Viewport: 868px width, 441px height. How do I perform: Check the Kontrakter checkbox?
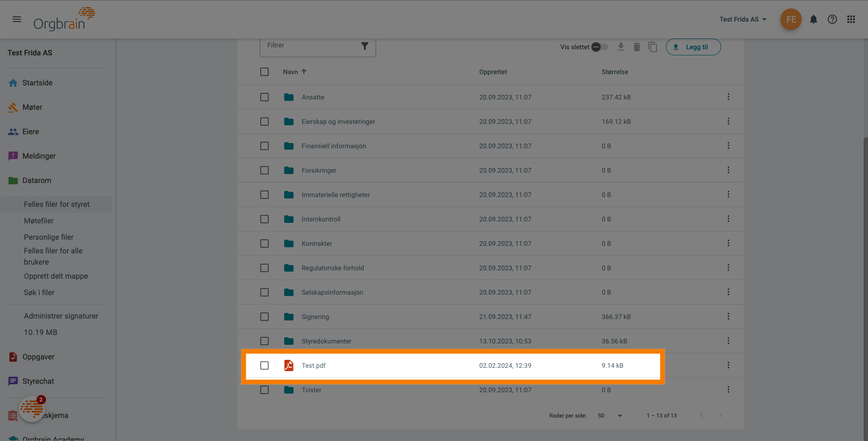pyautogui.click(x=264, y=243)
